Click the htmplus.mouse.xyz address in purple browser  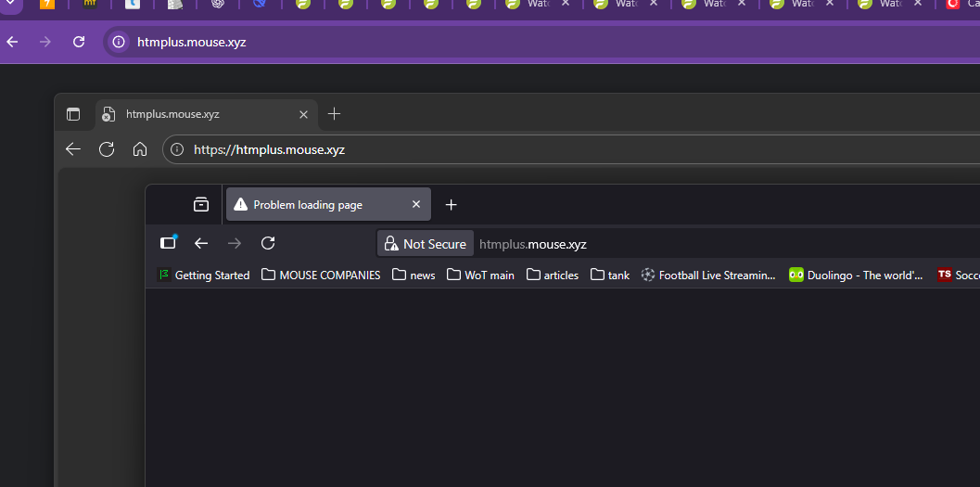(x=191, y=43)
